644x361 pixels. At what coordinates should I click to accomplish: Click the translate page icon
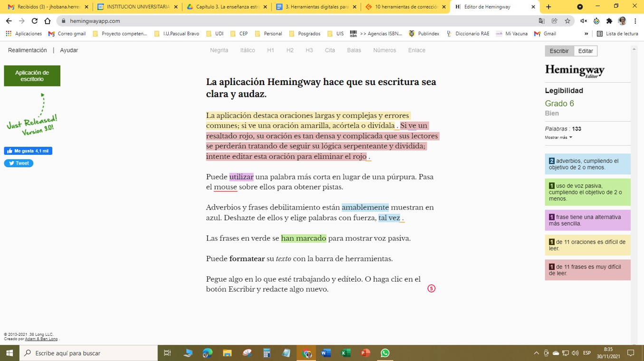(x=542, y=21)
